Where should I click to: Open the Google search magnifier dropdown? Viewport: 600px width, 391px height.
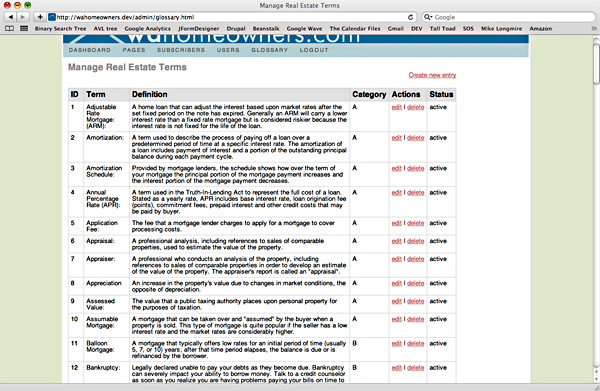[428, 17]
